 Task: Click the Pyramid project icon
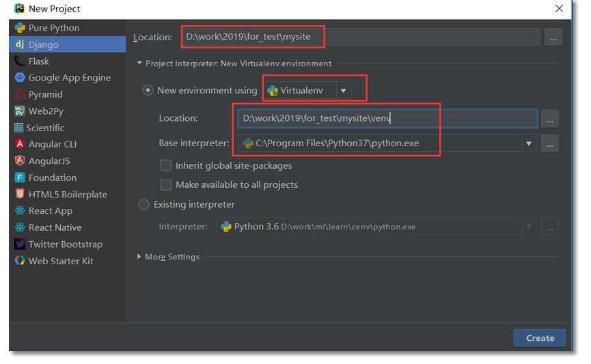point(20,94)
